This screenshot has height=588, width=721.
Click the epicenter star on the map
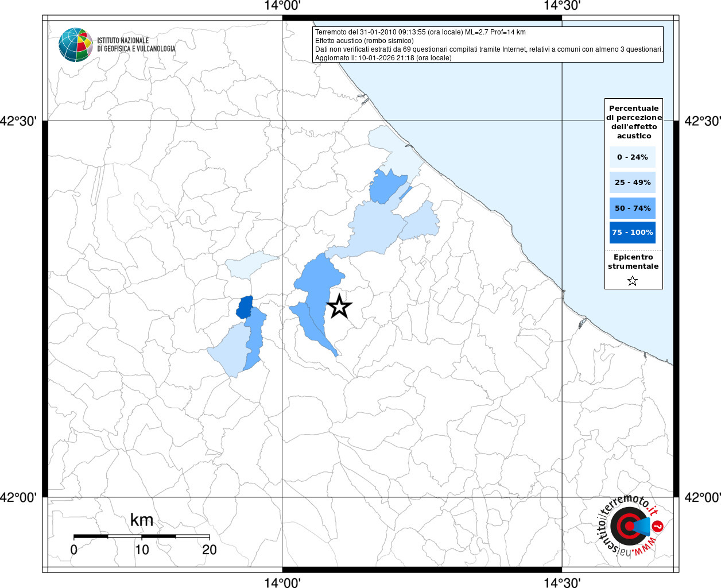tap(339, 307)
